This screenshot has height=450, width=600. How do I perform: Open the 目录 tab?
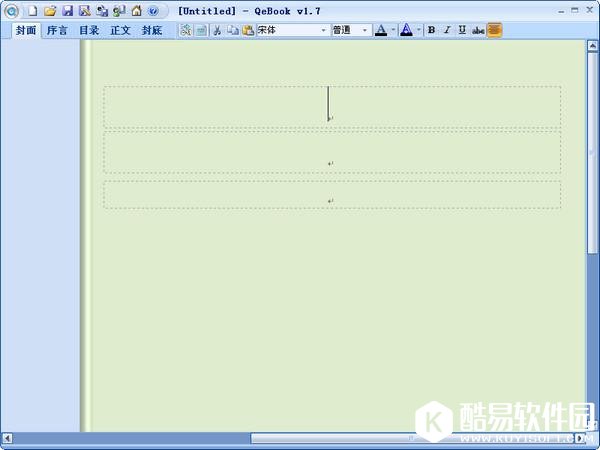89,30
